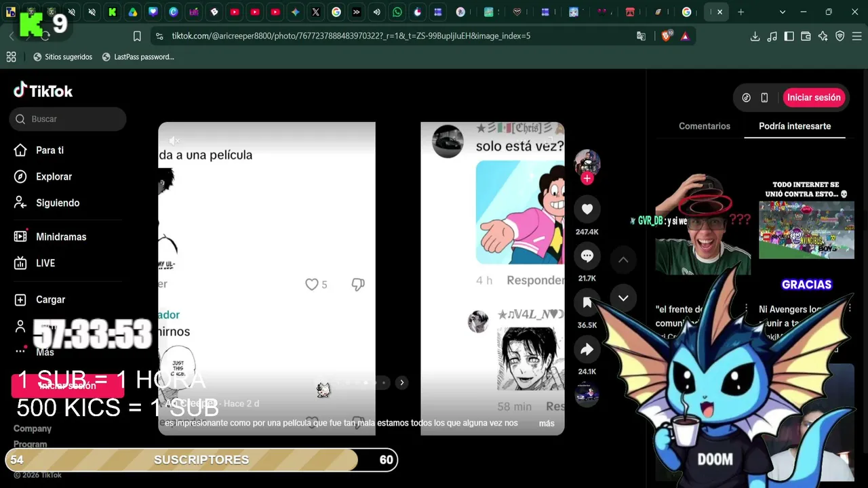
Task: Close the active TikTok tab
Action: (x=719, y=12)
